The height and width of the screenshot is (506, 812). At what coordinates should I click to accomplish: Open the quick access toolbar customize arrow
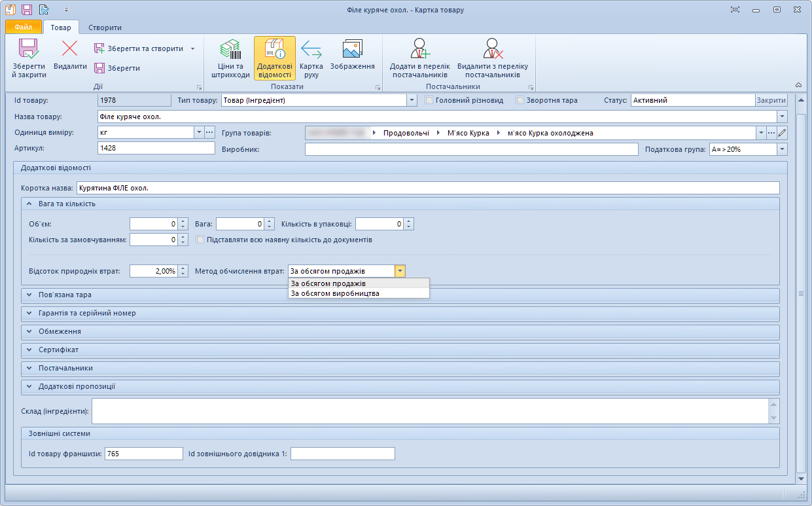tap(67, 10)
